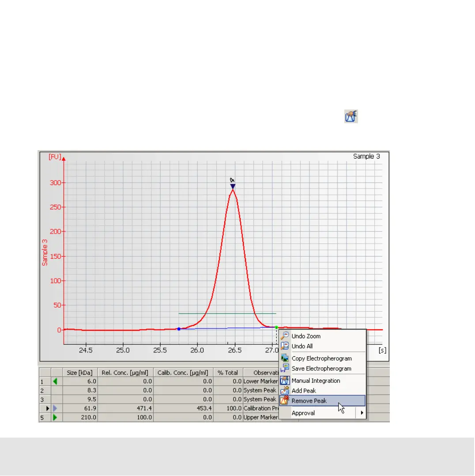This screenshot has width=475, height=476.
Task: Select Undo All in the context menu
Action: coord(323,346)
